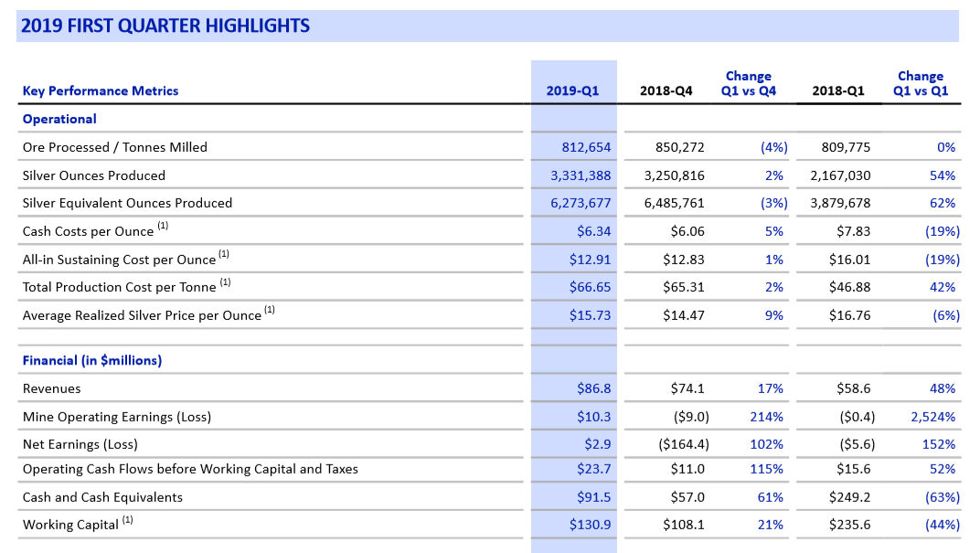
Task: Select the 2018-Q4 column header
Action: 666,90
